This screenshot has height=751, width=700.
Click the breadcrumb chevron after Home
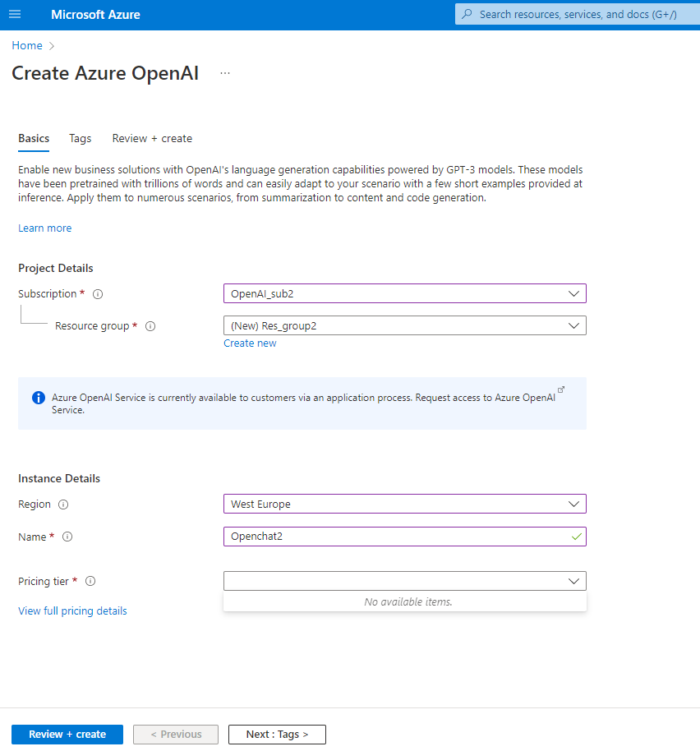[x=52, y=46]
